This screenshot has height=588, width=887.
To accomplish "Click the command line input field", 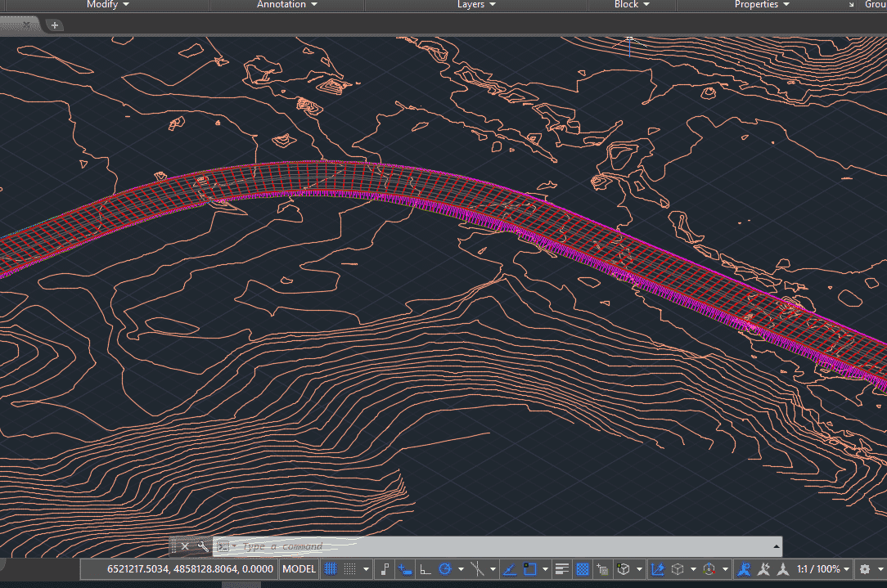I will (491, 546).
